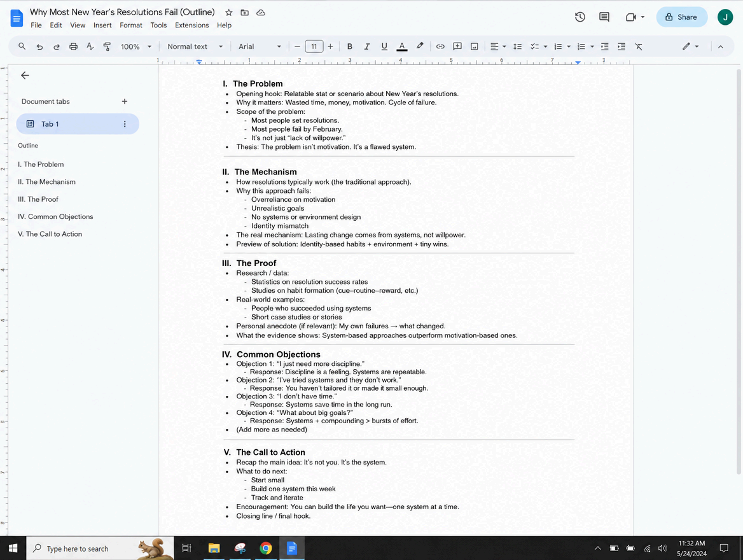Insert an image

coord(475,46)
